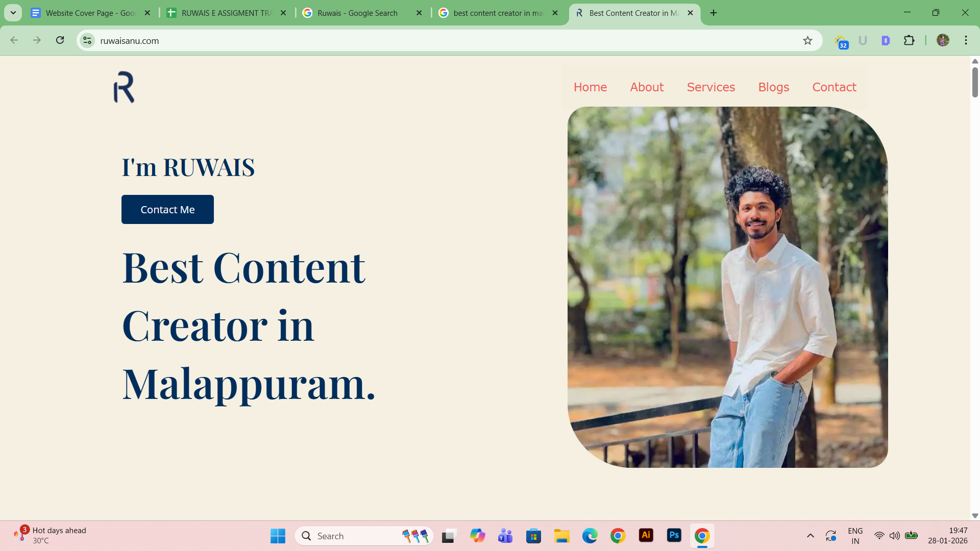Viewport: 980px width, 551px height.
Task: Click the site information icon in address bar
Action: 87,40
